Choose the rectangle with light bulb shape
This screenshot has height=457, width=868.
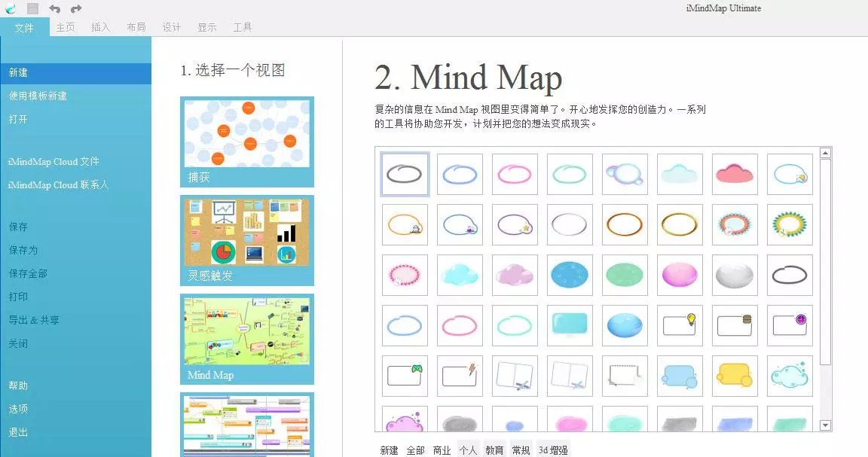pyautogui.click(x=680, y=325)
